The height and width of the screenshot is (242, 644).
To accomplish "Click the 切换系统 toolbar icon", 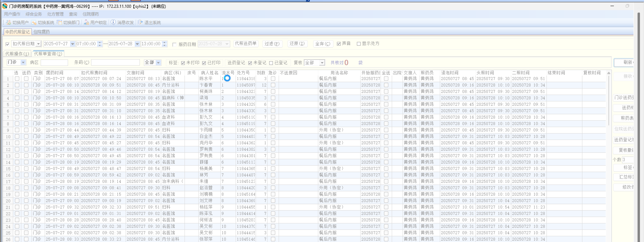I will tap(34, 23).
